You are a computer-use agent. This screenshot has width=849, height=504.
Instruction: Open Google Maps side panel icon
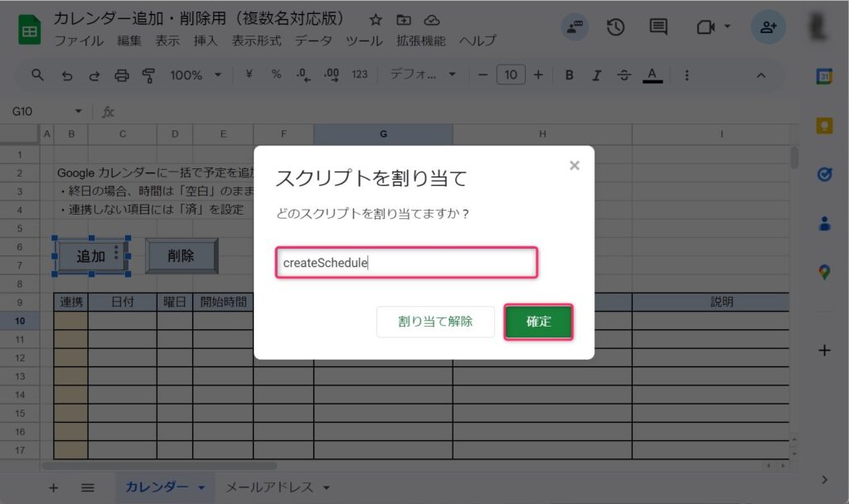824,271
